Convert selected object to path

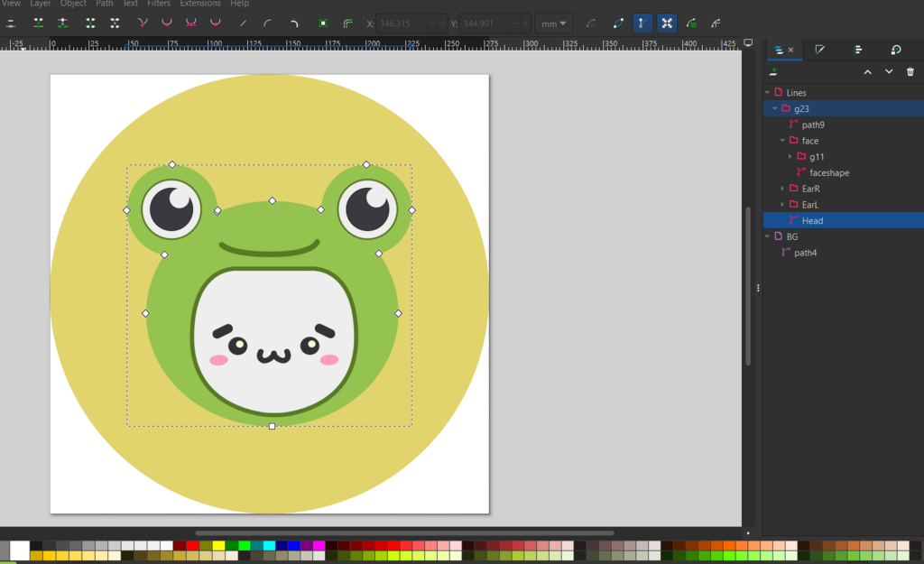point(323,23)
